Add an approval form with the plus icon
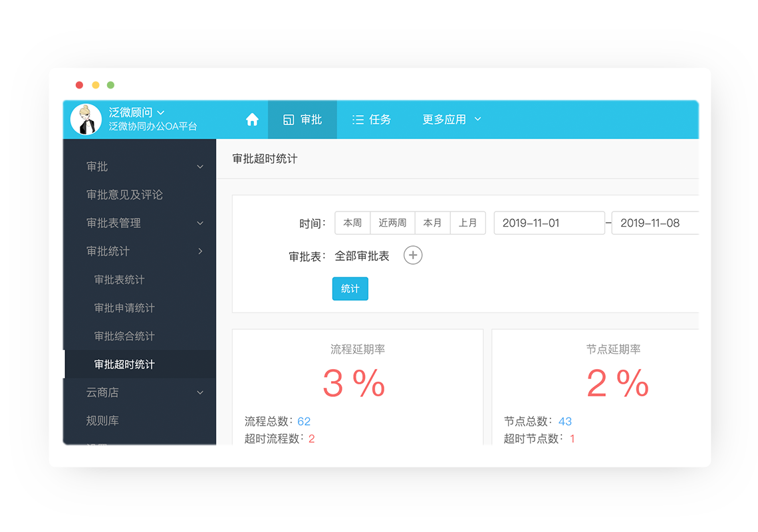The width and height of the screenshot is (758, 532). [413, 255]
